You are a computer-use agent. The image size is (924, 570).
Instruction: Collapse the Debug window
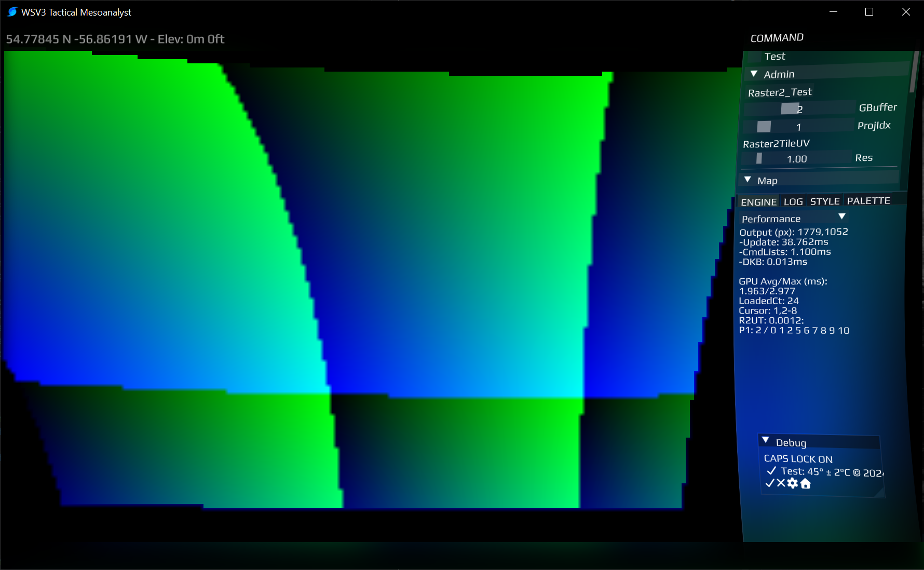coord(766,441)
